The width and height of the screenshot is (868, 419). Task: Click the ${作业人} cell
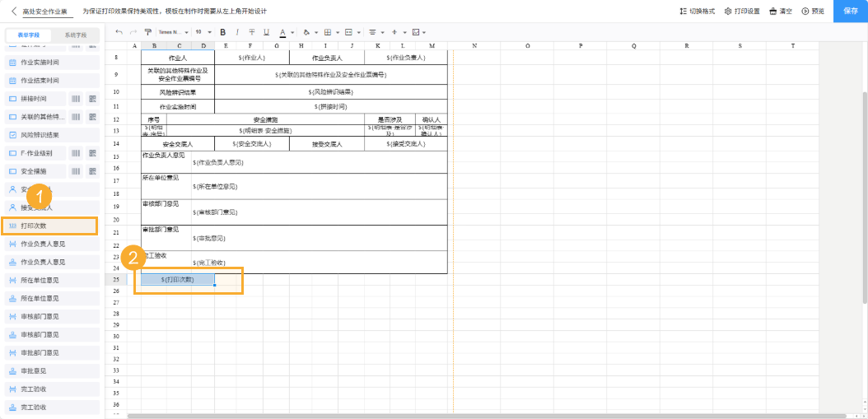click(252, 58)
